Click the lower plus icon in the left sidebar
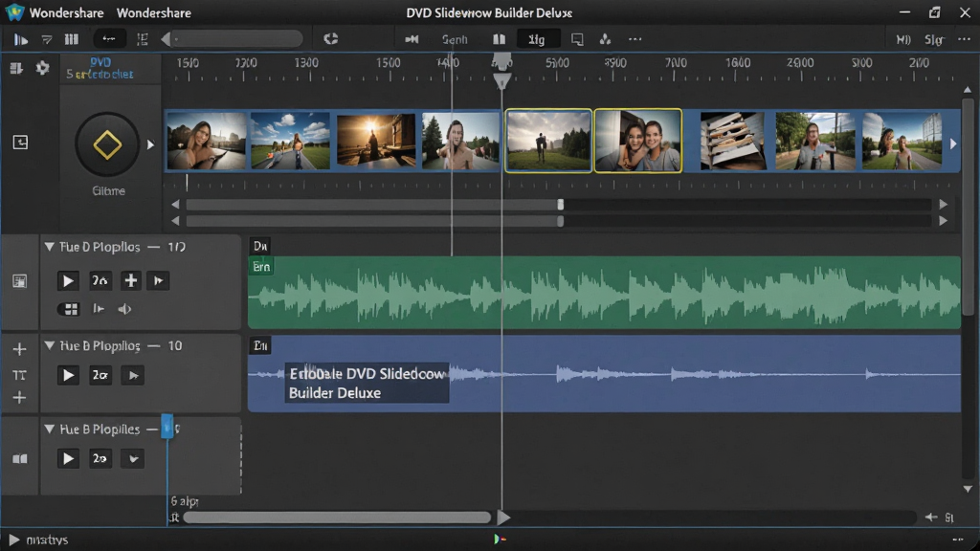The height and width of the screenshot is (551, 980). coord(19,397)
